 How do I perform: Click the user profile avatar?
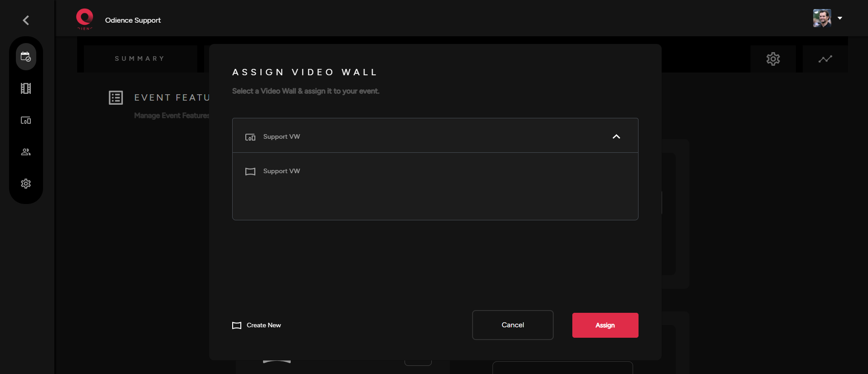pyautogui.click(x=822, y=18)
